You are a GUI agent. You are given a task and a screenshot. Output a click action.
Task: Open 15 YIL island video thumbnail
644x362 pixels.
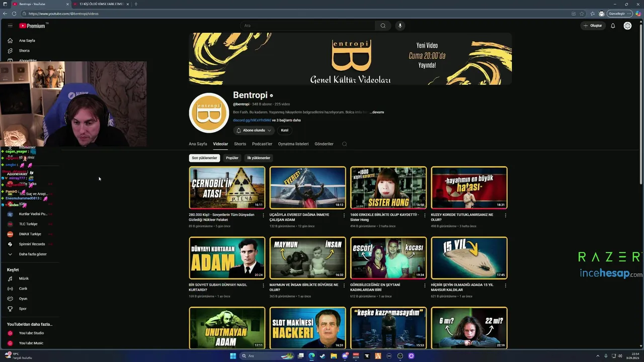[x=469, y=258]
